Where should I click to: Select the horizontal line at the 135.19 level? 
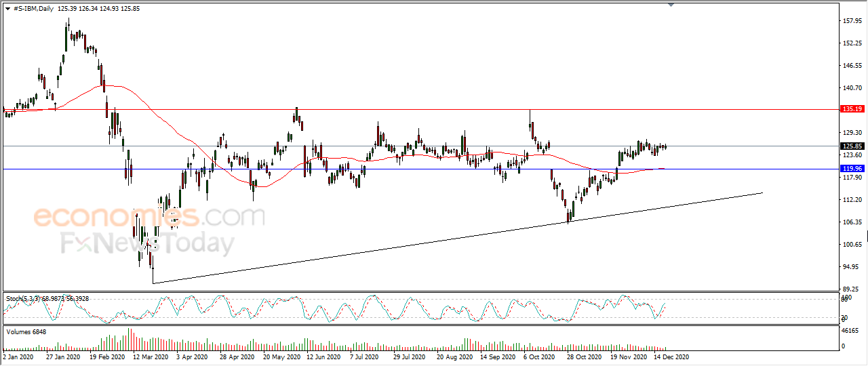[x=419, y=109]
